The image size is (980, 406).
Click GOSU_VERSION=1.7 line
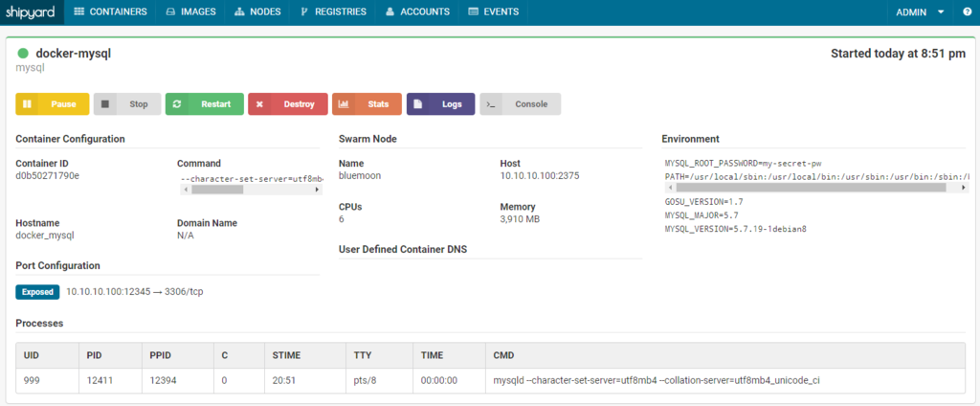click(703, 202)
